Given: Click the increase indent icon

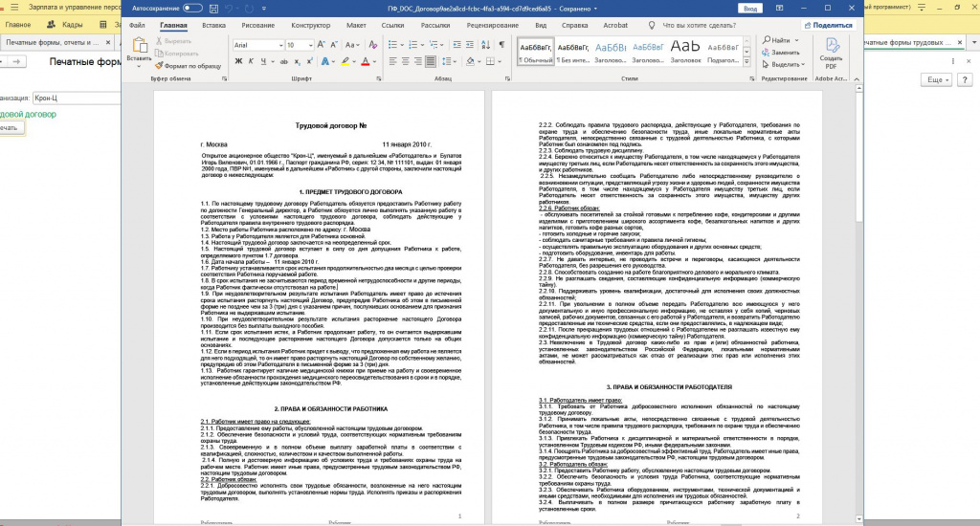Looking at the screenshot, I should pyautogui.click(x=471, y=45).
